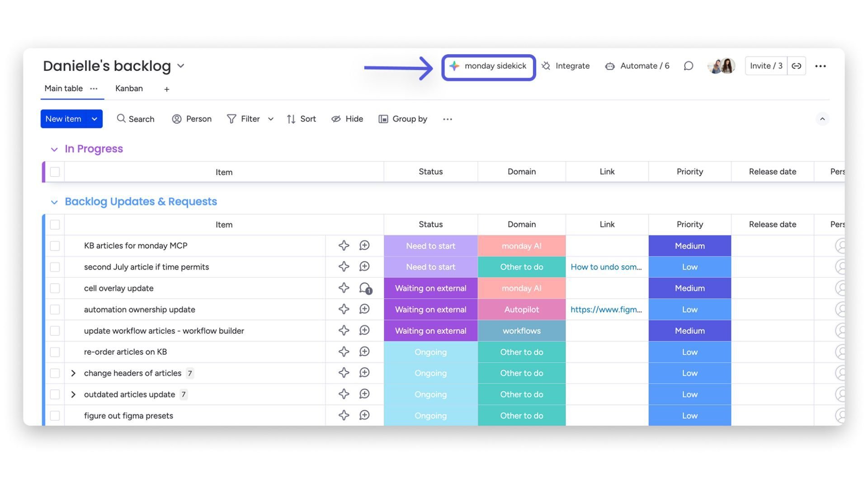Screen dimensions: 868x488
Task: Check the cell overlay update row
Action: [x=55, y=288]
